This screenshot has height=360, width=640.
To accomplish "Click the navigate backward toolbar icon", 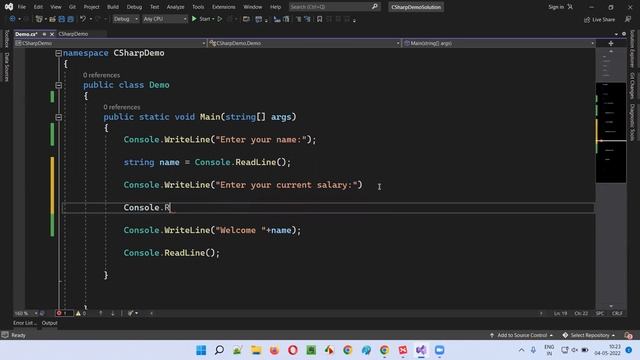I will (x=12, y=19).
